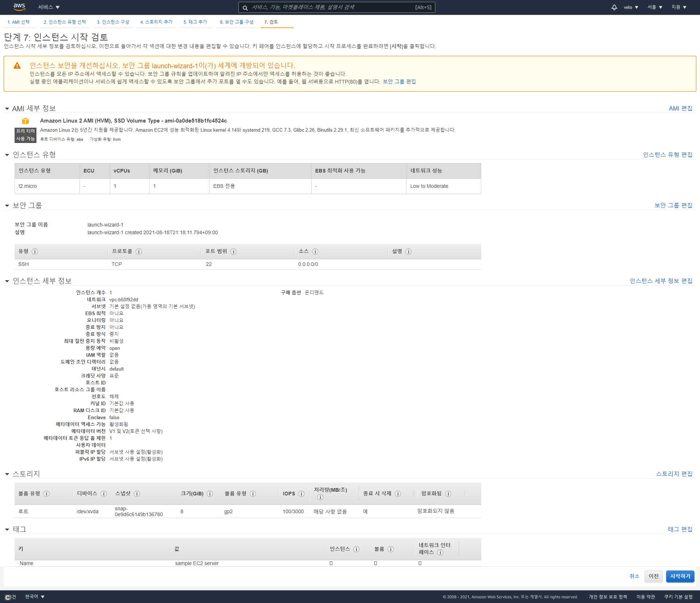Focus the AWS services search field

click(x=337, y=7)
